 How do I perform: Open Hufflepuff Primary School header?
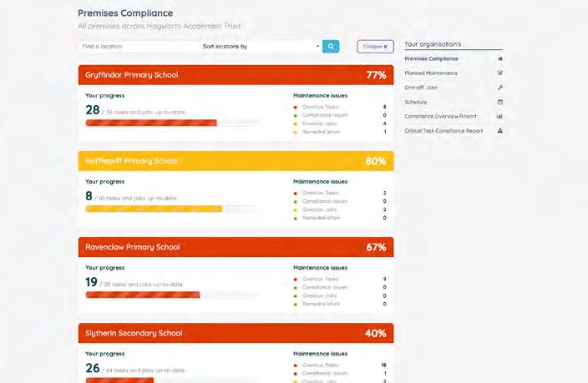click(x=236, y=161)
